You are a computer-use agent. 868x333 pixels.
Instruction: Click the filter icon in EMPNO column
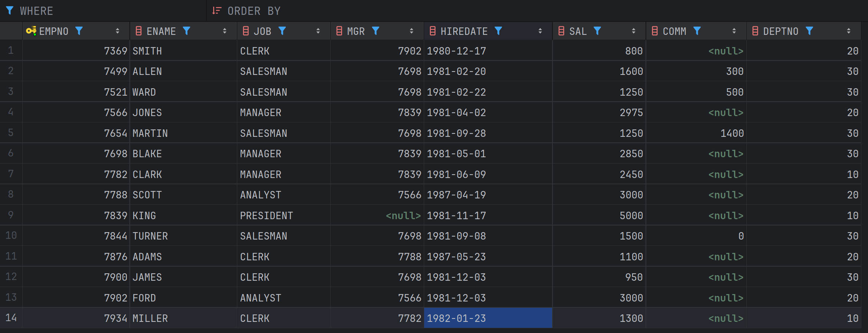click(x=79, y=31)
